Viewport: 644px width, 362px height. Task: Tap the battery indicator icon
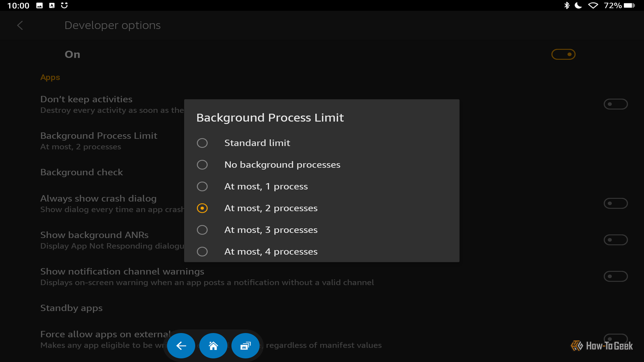[x=629, y=5]
